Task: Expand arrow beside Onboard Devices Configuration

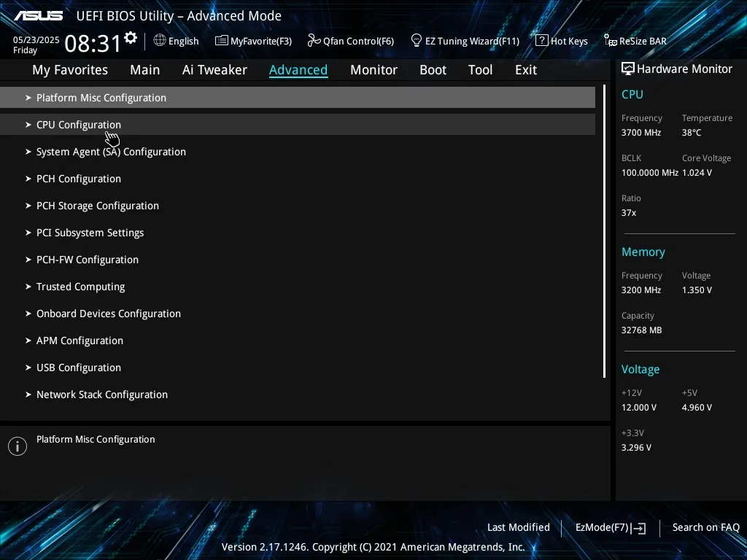Action: tap(28, 314)
